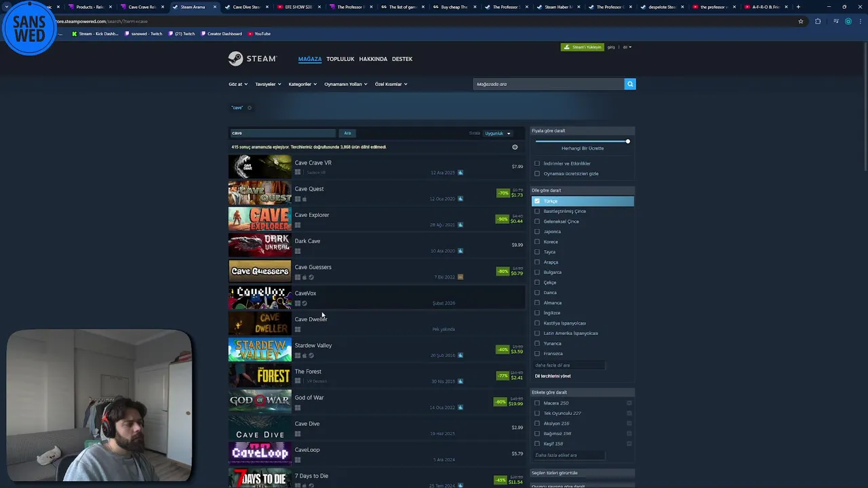The width and height of the screenshot is (868, 488).
Task: Click the Steam Deck icon on Stardew Valley row
Action: click(x=460, y=355)
